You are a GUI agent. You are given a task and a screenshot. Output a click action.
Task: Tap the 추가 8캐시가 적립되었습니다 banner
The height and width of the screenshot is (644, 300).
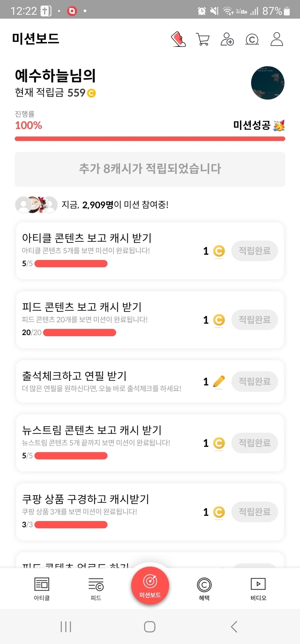150,169
